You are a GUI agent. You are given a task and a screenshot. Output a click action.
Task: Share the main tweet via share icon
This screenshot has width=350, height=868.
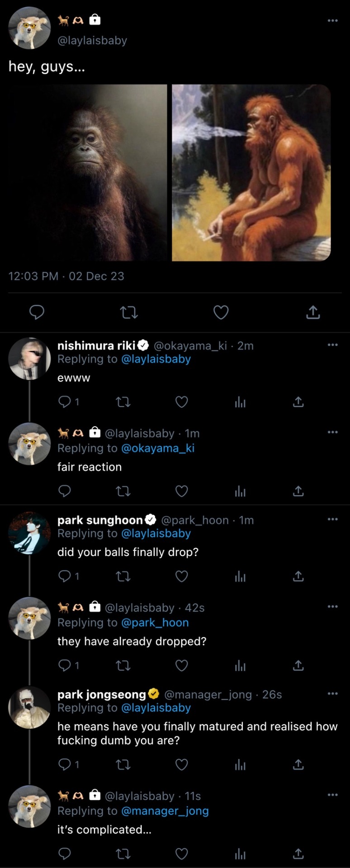pos(313,312)
